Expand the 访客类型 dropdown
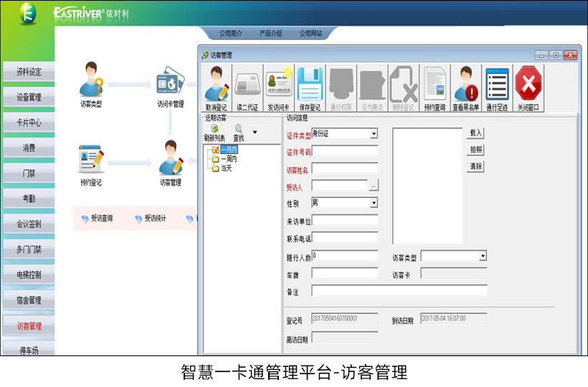The image size is (588, 387). tap(483, 256)
